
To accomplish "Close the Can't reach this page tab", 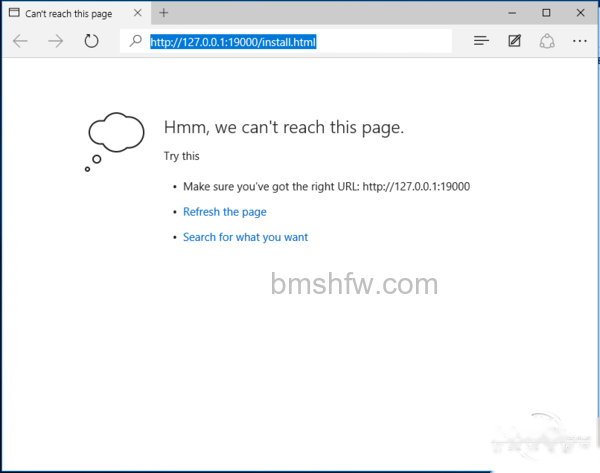I will click(x=138, y=13).
